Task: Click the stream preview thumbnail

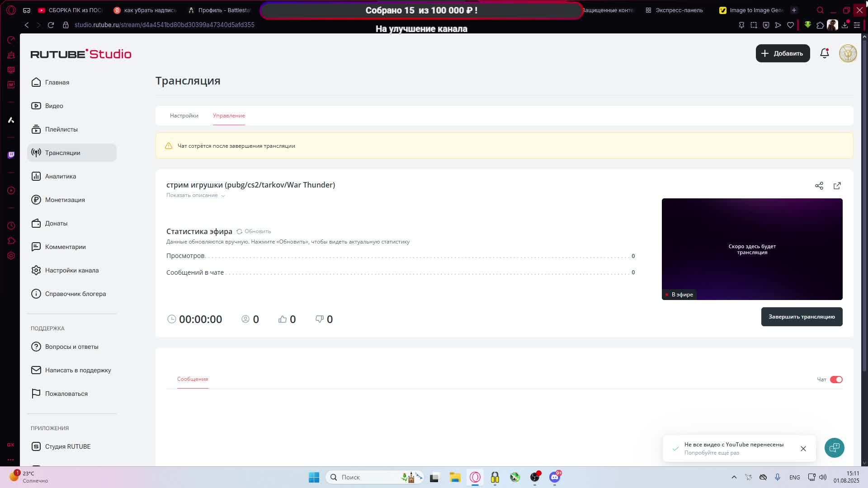Action: coord(751,249)
